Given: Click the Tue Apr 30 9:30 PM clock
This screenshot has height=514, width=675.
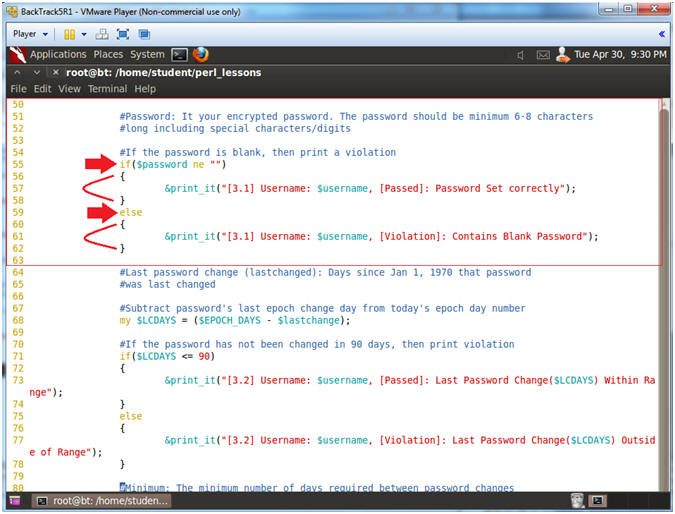Looking at the screenshot, I should click(x=620, y=55).
